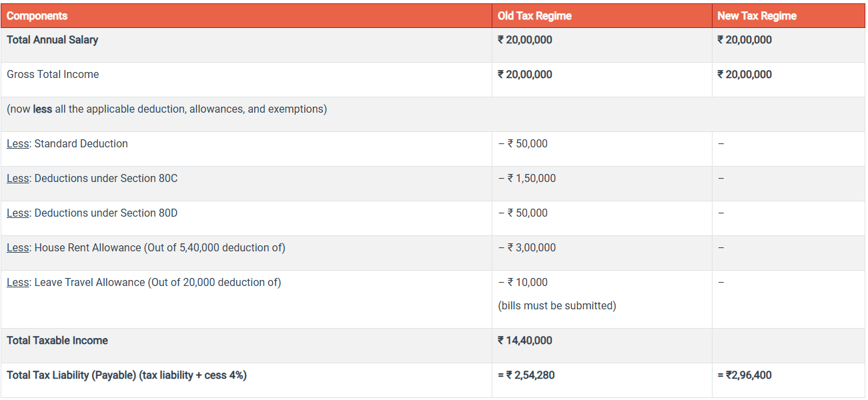Viewport: 868px width, 400px height.
Task: Click the "Less" link before Standard Deduction
Action: (x=18, y=143)
